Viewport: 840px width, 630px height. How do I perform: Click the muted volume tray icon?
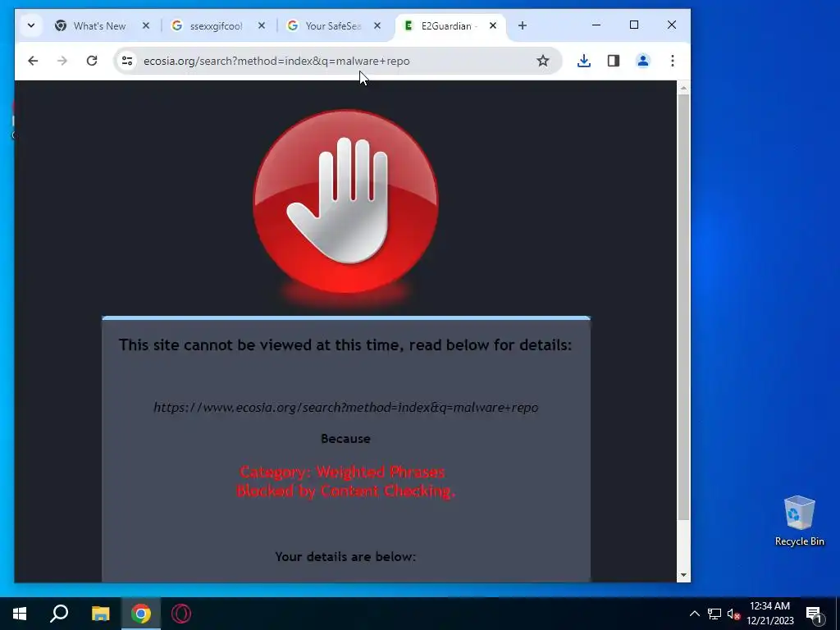(733, 614)
